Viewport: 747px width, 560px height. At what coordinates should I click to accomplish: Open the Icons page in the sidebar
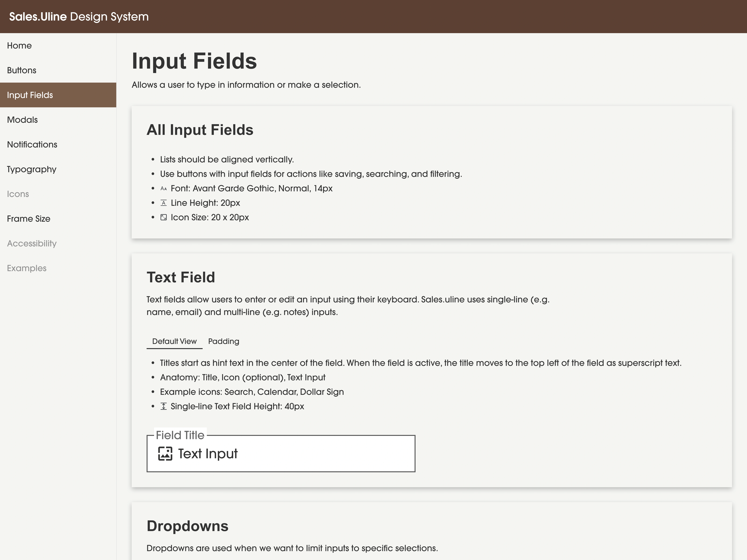click(x=18, y=194)
